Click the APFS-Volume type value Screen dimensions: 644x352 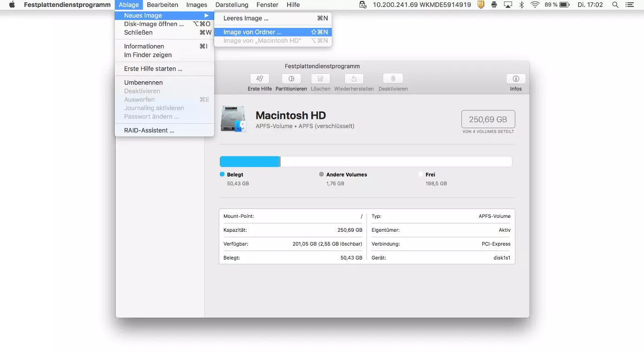tap(494, 216)
